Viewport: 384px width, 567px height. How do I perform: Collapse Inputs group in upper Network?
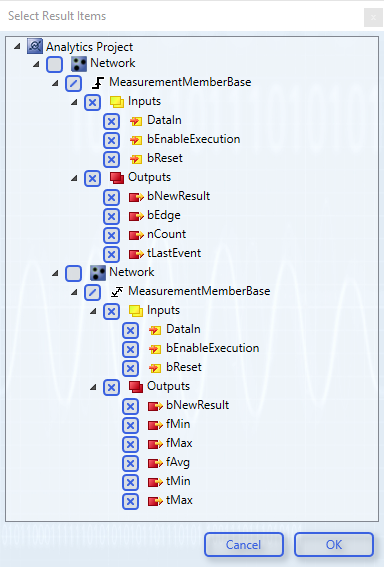point(74,103)
